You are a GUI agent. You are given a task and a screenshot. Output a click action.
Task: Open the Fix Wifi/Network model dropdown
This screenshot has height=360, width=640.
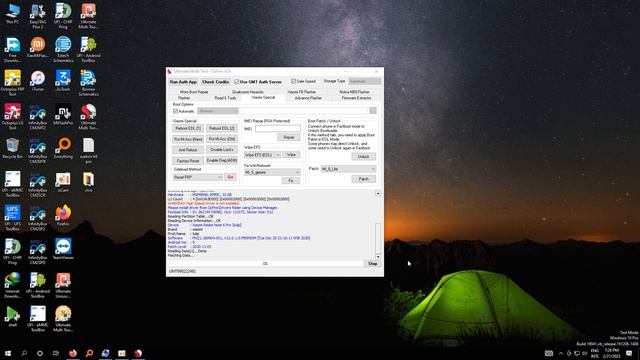tap(272, 172)
